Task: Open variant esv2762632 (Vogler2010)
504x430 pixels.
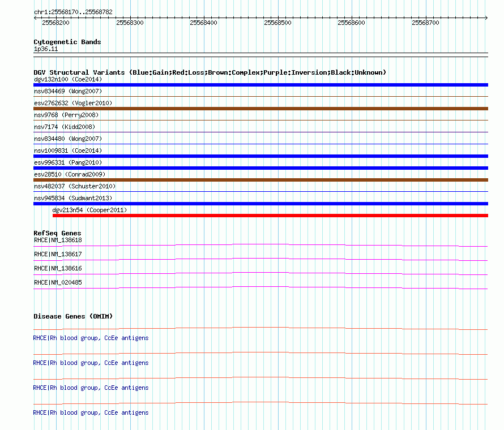Action: pyautogui.click(x=73, y=103)
